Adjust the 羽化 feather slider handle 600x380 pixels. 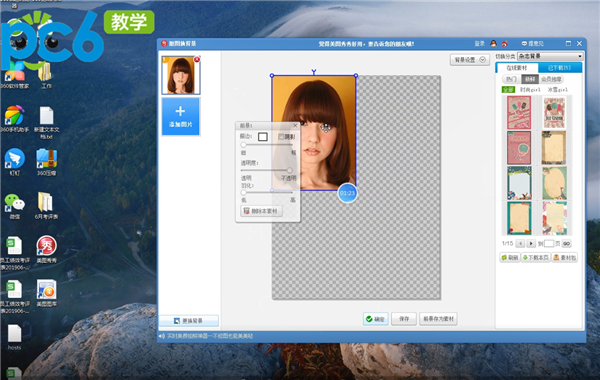click(x=243, y=192)
